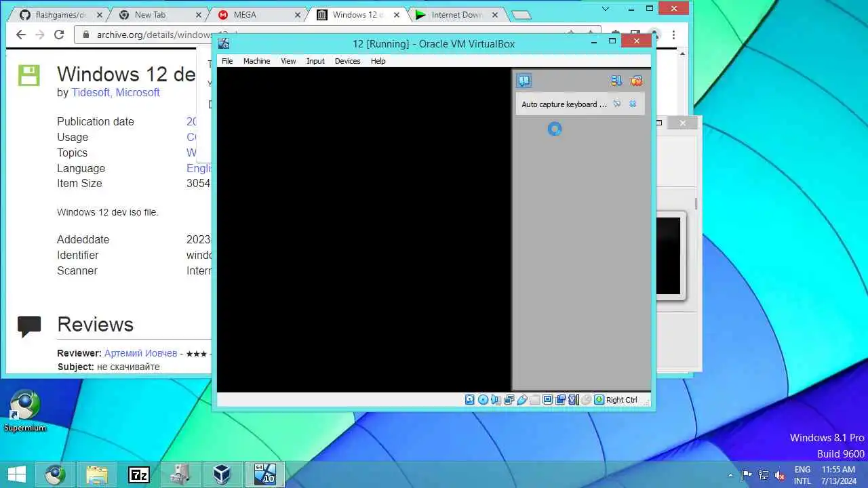868x488 pixels.
Task: Open a new browser tab button
Action: click(x=521, y=15)
